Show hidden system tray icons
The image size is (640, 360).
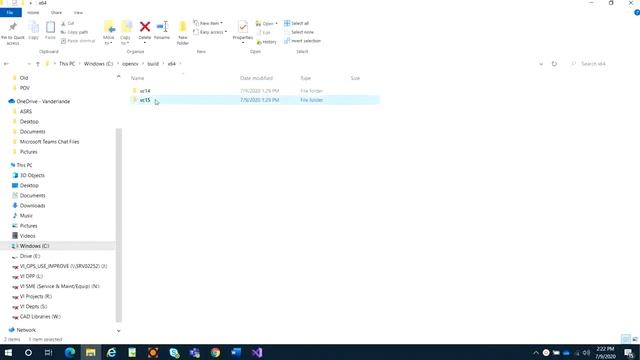[536, 353]
